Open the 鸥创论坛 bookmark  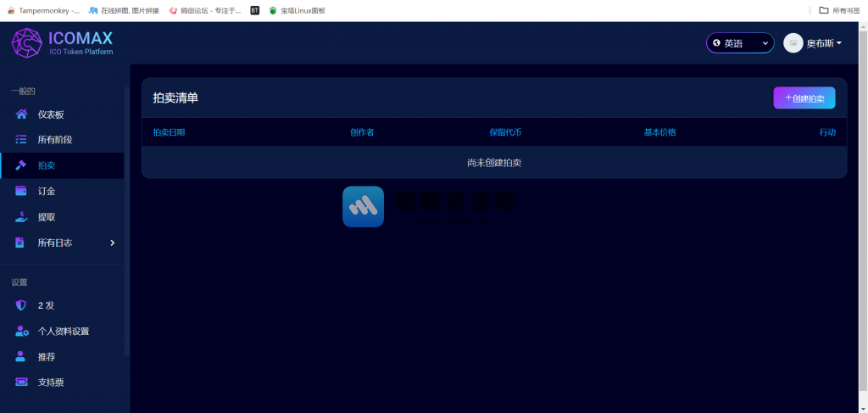(205, 10)
